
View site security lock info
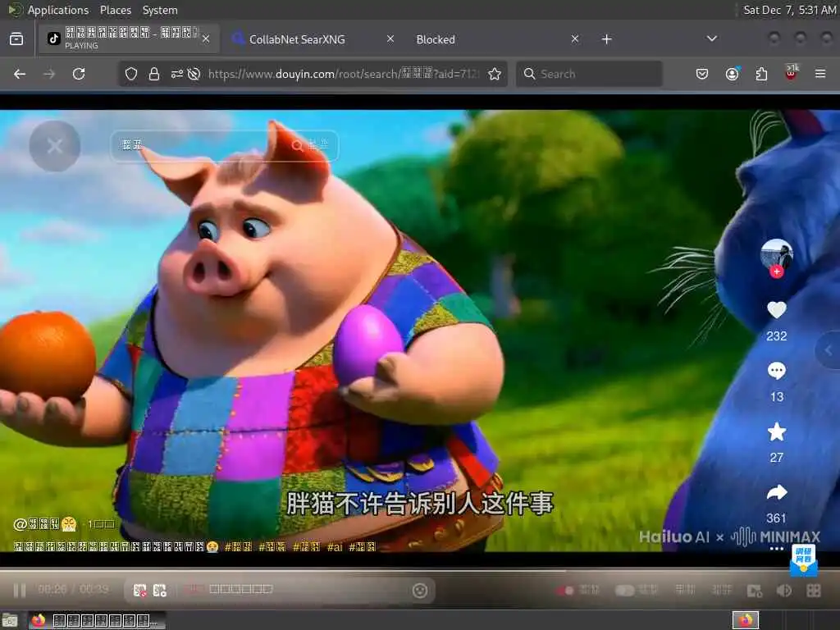[x=154, y=74]
